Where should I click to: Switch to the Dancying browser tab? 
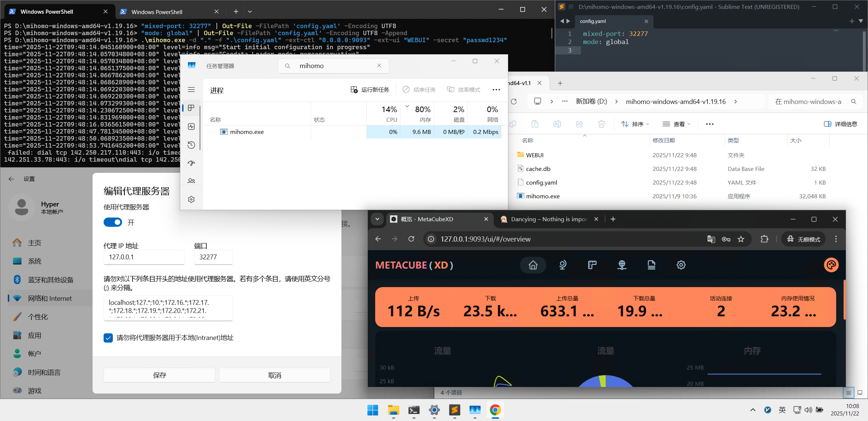coord(544,219)
